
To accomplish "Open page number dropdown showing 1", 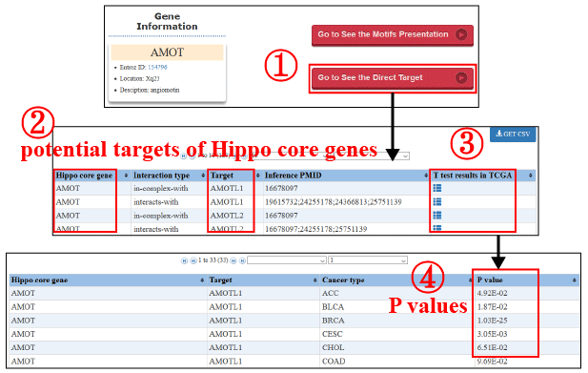I will 368,260.
